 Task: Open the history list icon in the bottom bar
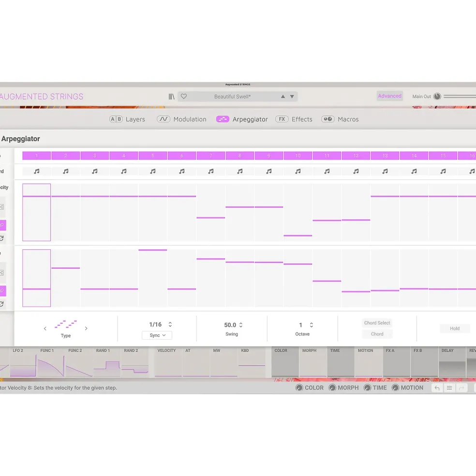click(x=449, y=388)
